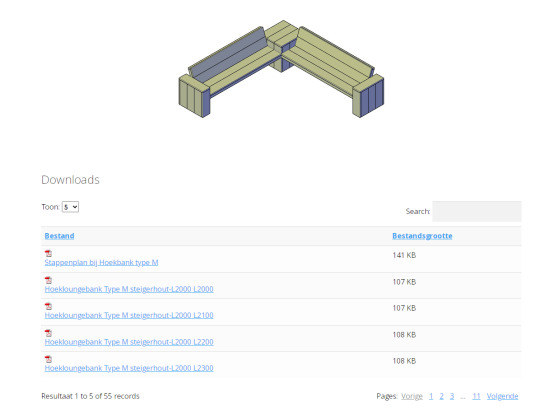Image resolution: width=540 pixels, height=410 pixels.
Task: Click 'Resultaat 1 to 5 of 55 records'
Action: (90, 396)
